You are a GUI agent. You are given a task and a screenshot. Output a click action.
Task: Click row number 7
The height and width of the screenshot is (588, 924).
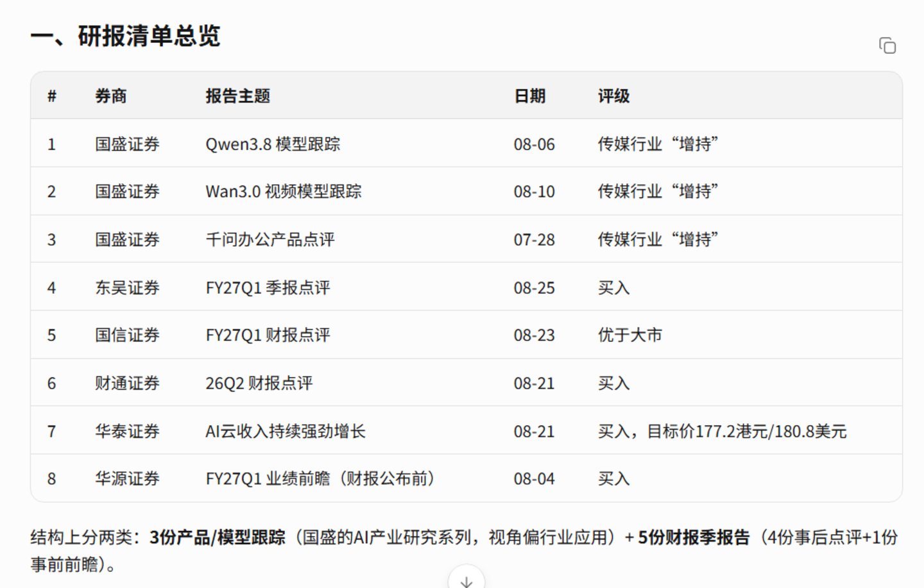tap(51, 432)
